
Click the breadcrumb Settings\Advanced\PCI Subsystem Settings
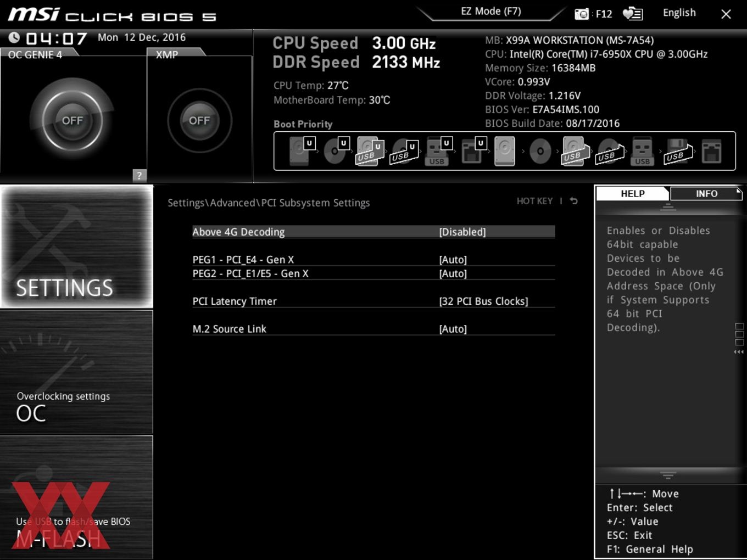269,203
